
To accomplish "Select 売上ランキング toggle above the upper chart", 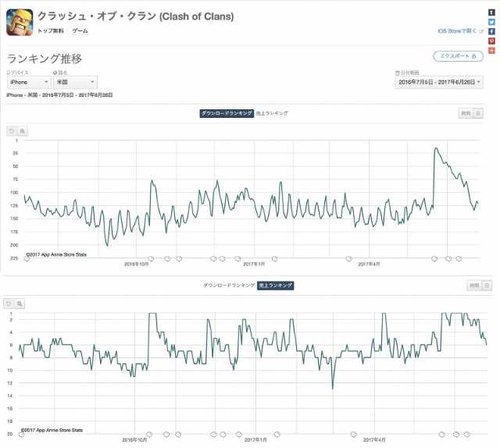I will [x=273, y=113].
